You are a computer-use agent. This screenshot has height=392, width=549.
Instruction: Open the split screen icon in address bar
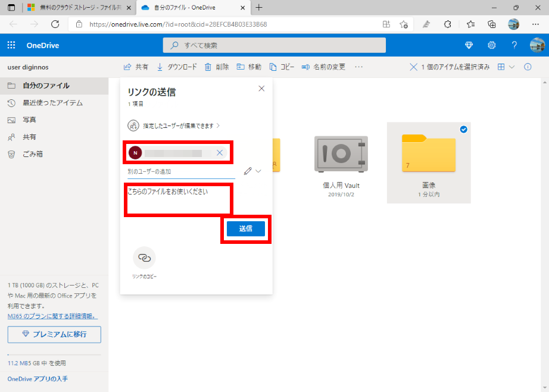[x=386, y=24]
